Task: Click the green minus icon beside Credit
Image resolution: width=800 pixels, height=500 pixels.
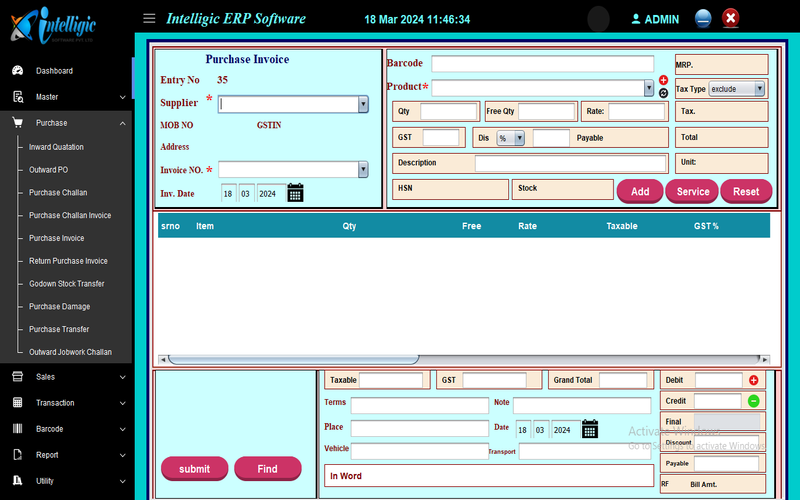Action: pyautogui.click(x=753, y=401)
